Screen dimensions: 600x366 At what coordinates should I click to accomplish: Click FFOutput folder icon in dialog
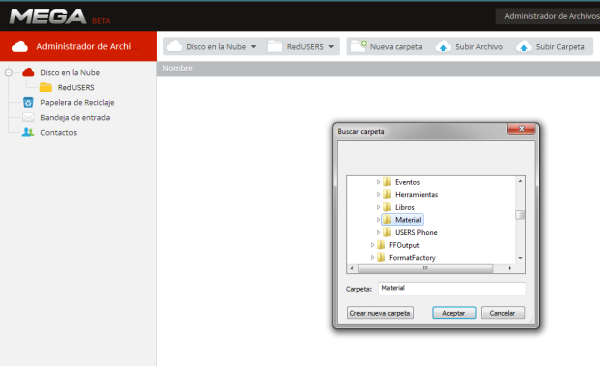381,245
